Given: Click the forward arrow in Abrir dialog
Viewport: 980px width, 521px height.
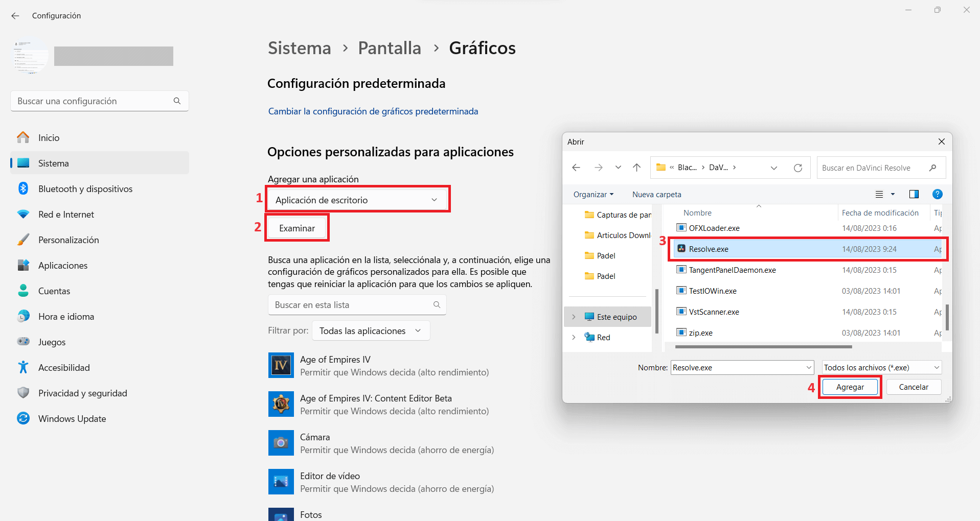Looking at the screenshot, I should click(x=599, y=168).
